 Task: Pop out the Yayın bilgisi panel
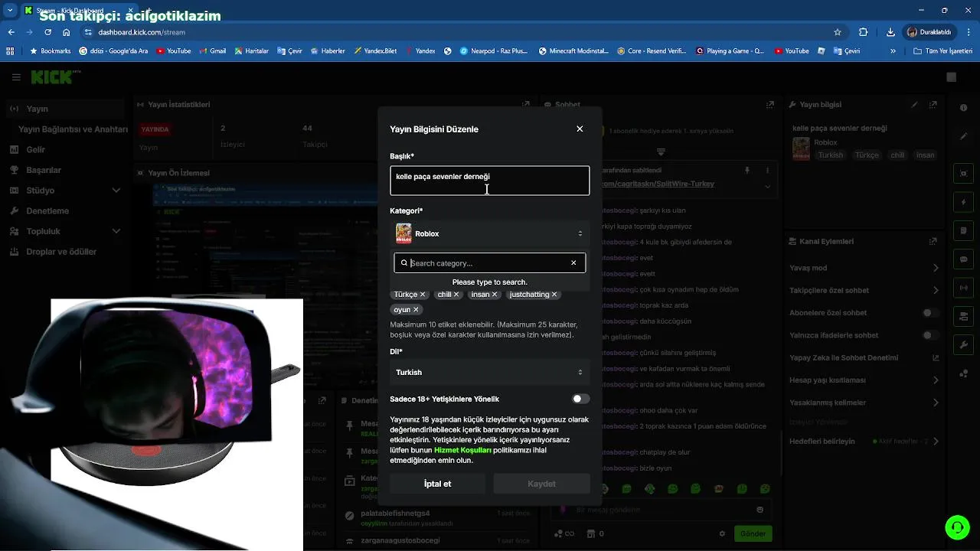pos(935,105)
